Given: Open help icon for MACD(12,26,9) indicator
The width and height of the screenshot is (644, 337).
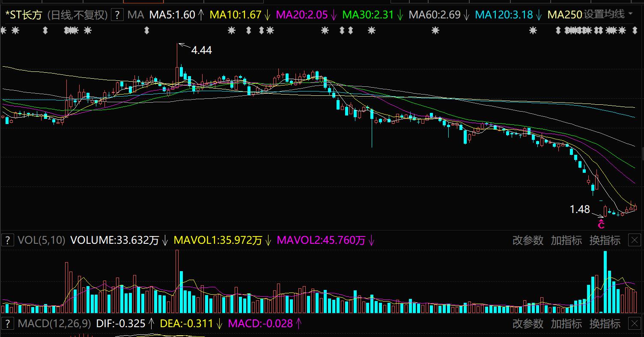Looking at the screenshot, I should point(7,324).
